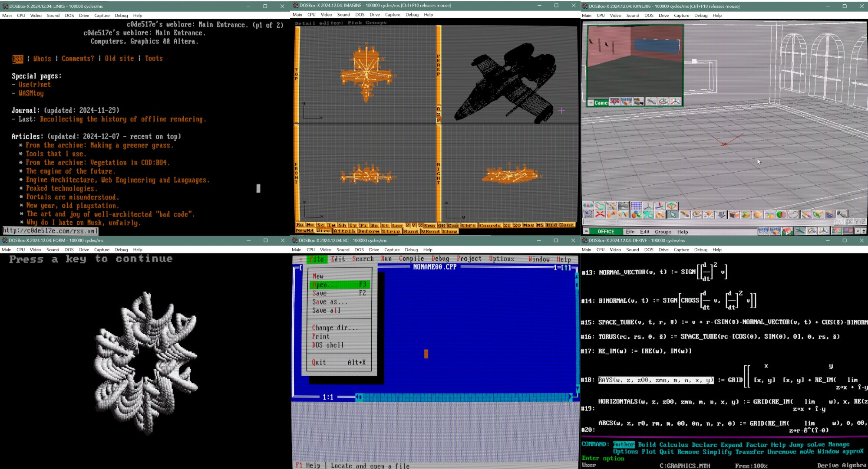
Task: Open the WASMtoy special page link
Action: [31, 93]
